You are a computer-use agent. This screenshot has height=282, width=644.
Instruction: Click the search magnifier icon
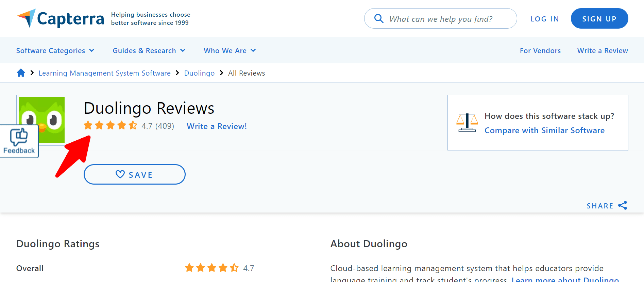[378, 18]
